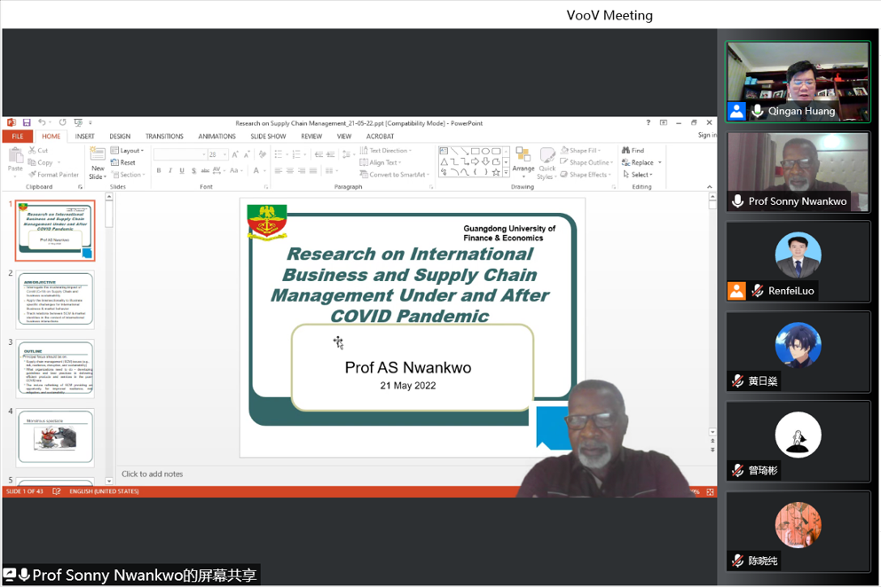Select the slide 2 thumbnail in the slide panel
This screenshot has width=881, height=588.
click(x=55, y=300)
